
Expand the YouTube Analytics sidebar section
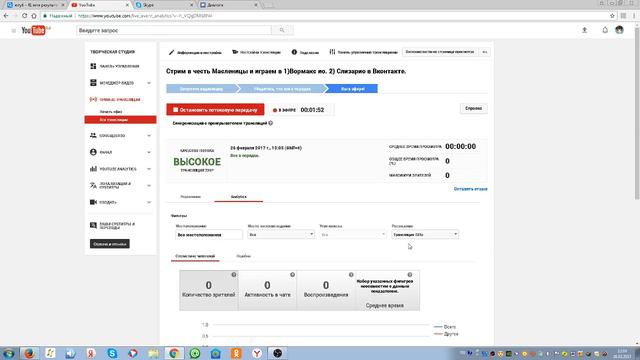tap(149, 169)
